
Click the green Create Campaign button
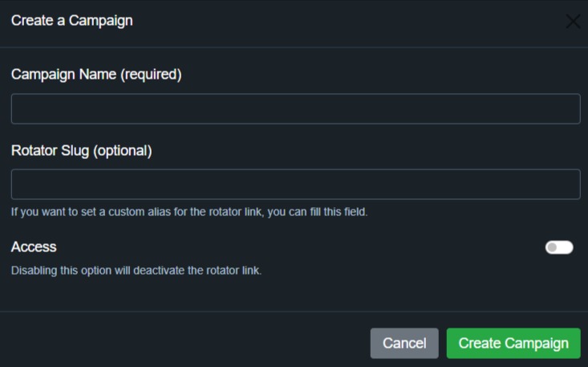pos(513,343)
